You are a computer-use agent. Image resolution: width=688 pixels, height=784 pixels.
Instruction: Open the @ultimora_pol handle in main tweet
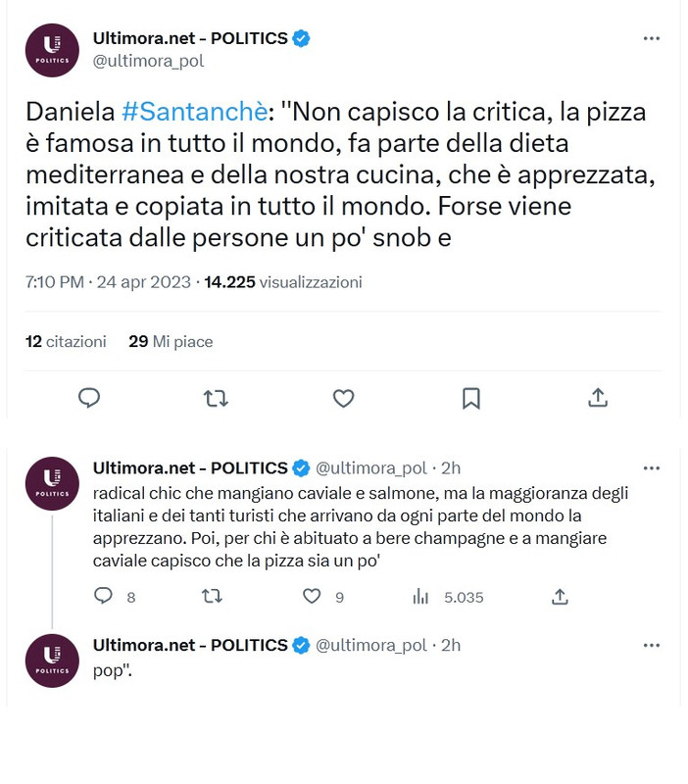point(148,61)
